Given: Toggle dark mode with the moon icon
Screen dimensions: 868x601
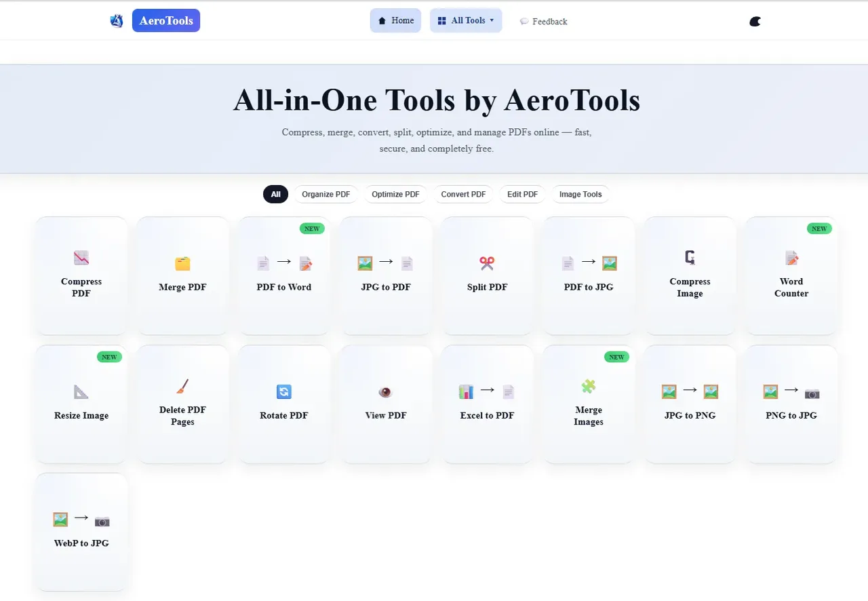Looking at the screenshot, I should [x=755, y=21].
